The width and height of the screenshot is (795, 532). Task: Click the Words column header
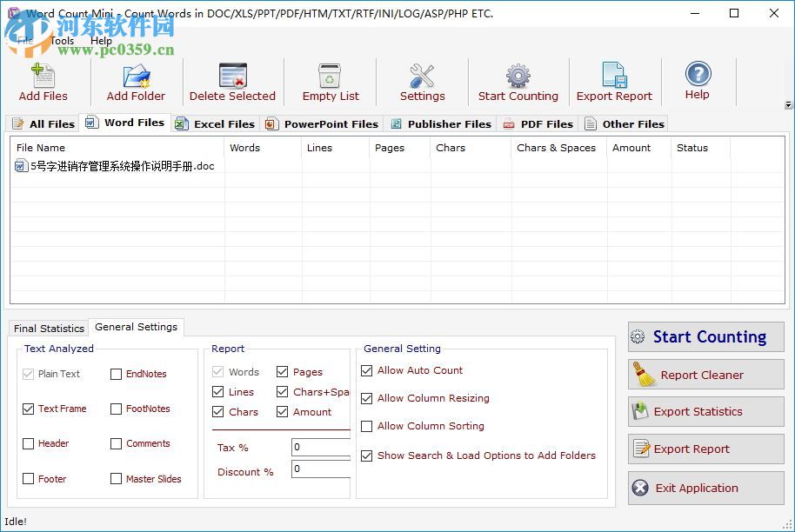pyautogui.click(x=263, y=148)
